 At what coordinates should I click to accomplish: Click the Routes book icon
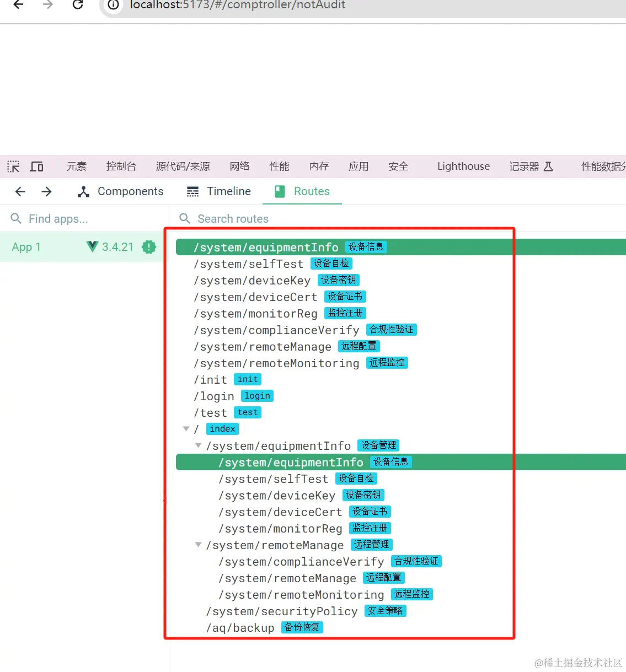(280, 191)
